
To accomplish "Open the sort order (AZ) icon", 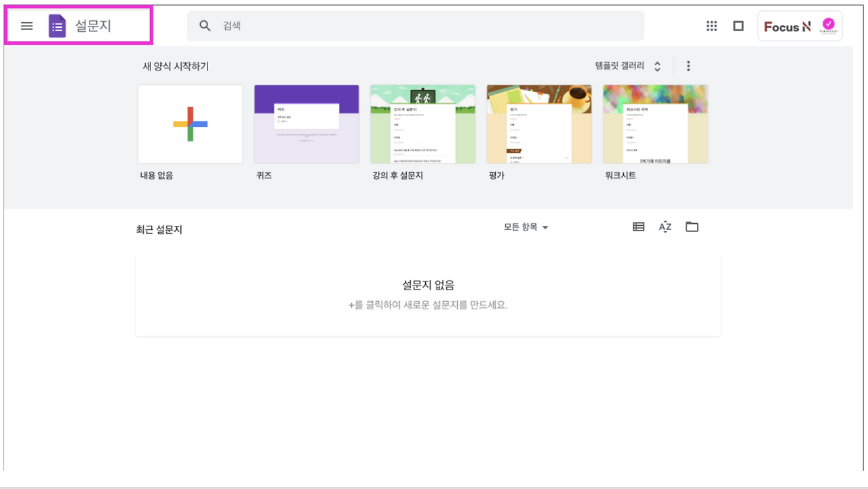I will (665, 227).
